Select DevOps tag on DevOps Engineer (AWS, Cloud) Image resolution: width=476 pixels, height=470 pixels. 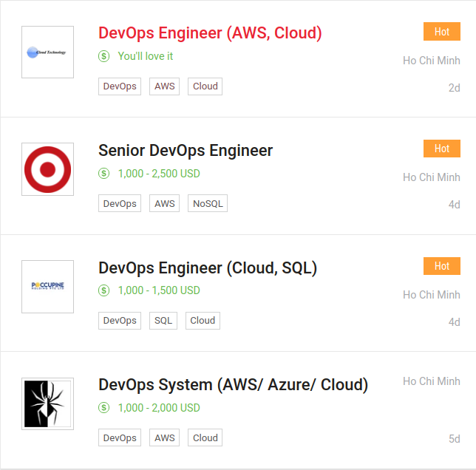(x=120, y=86)
